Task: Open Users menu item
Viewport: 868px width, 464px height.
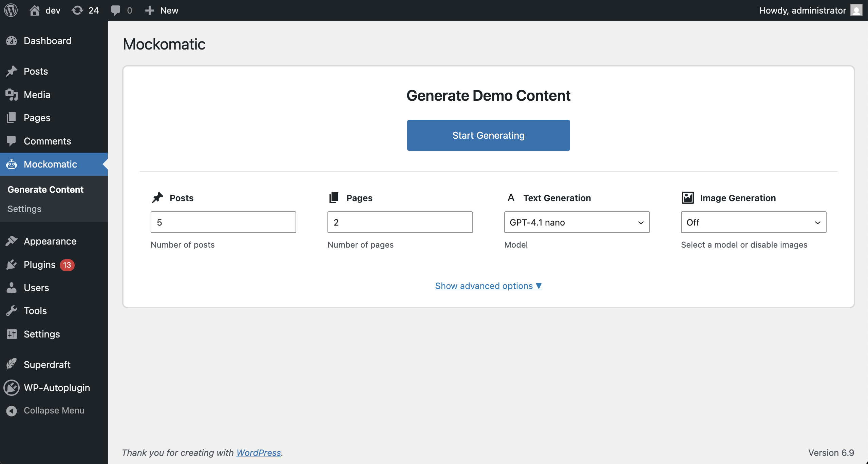Action: 54,288
